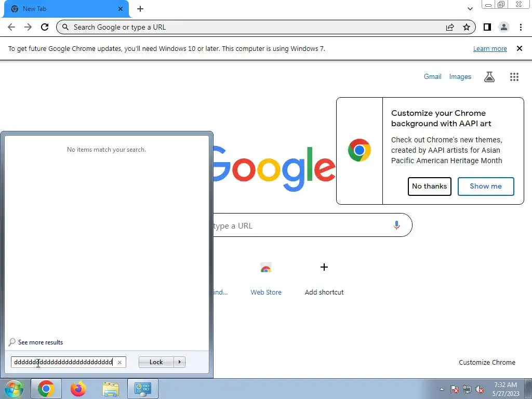
Task: Open the muted volume tray icon
Action: [480, 389]
